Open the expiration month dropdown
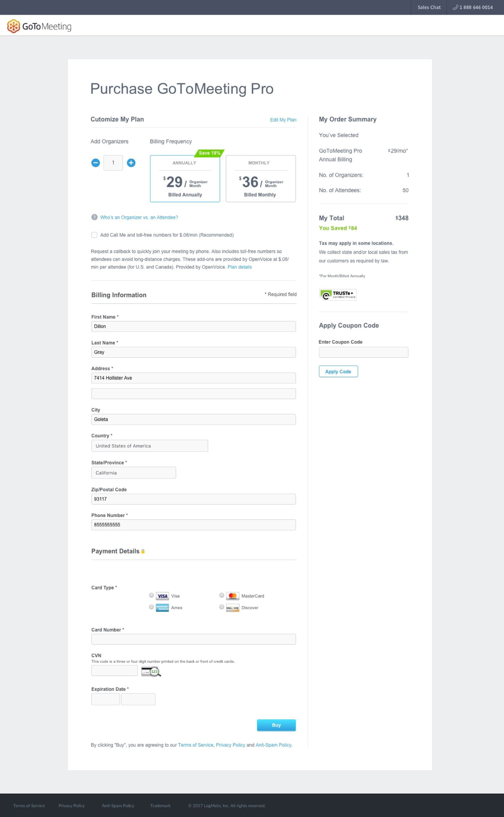The image size is (504, 817). tap(105, 699)
